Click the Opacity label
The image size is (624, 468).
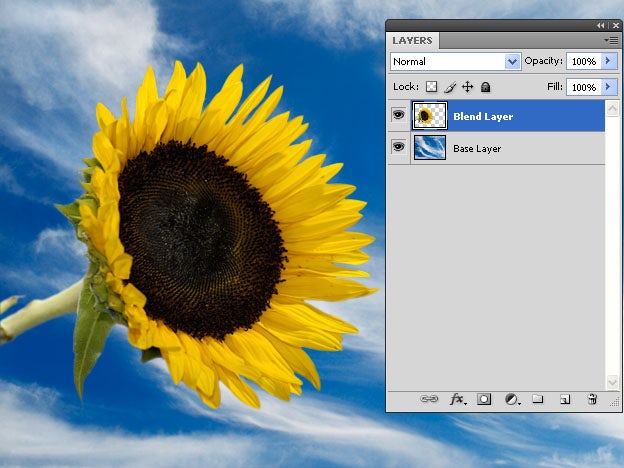click(x=544, y=61)
